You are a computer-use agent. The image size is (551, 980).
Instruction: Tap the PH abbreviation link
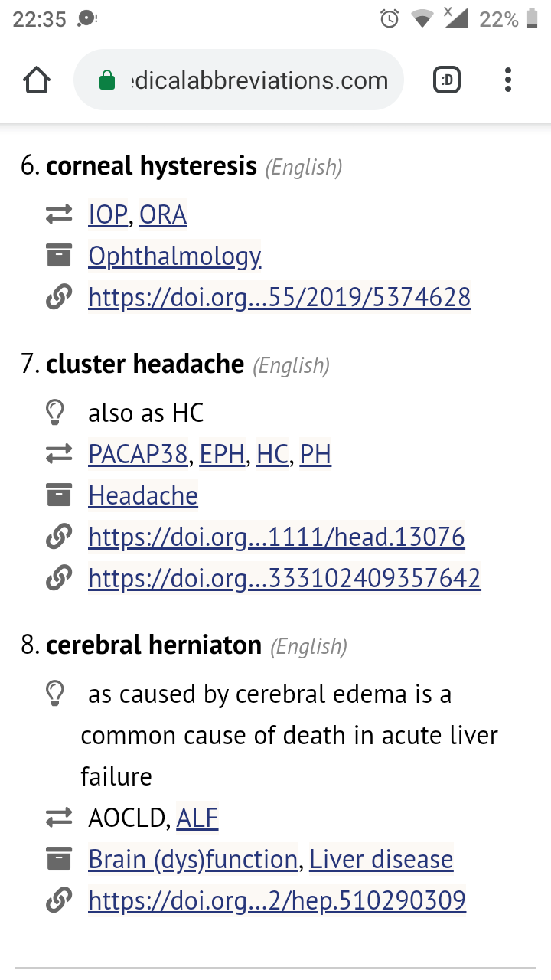[x=315, y=455]
